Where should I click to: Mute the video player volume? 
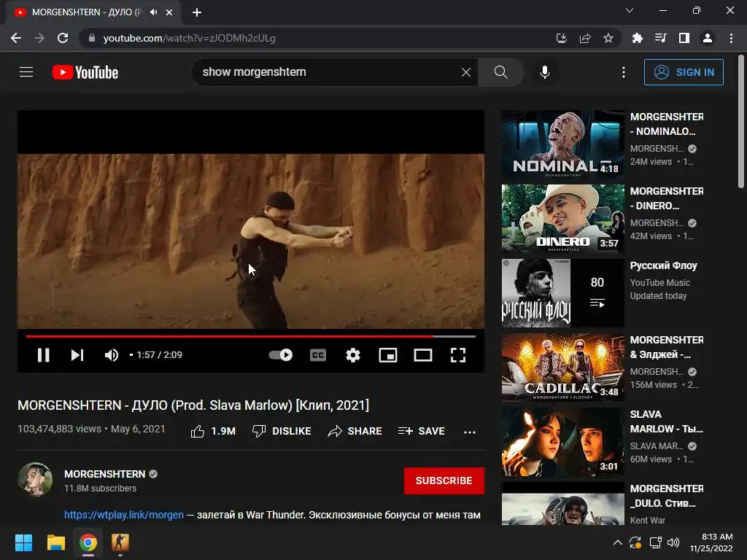pyautogui.click(x=112, y=355)
